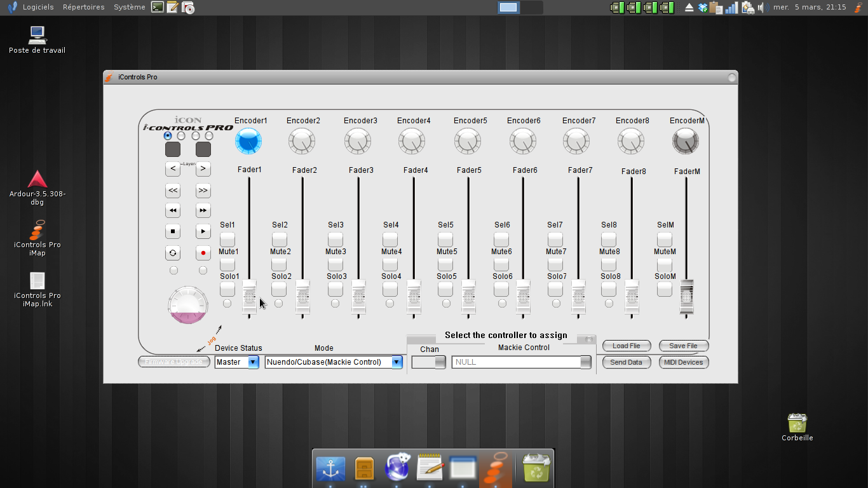Click the EncoderM master knob
The image size is (868, 488).
pyautogui.click(x=686, y=141)
